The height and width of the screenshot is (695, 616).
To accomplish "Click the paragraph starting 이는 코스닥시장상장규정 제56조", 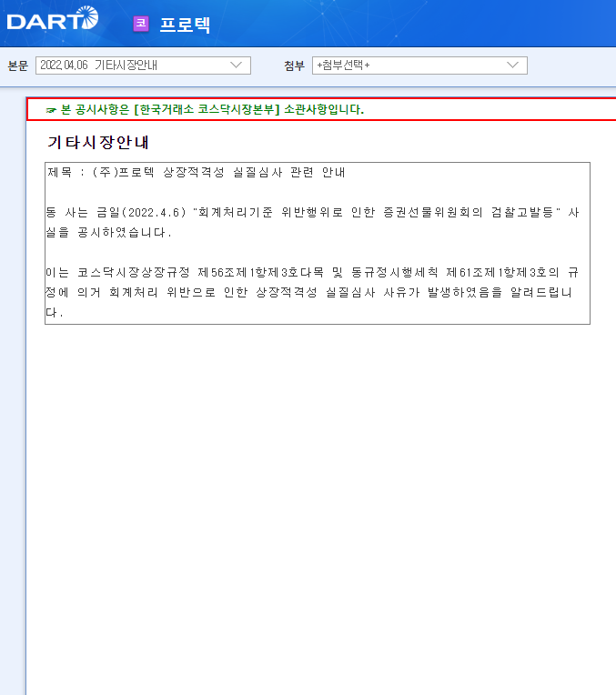I will [x=312, y=292].
